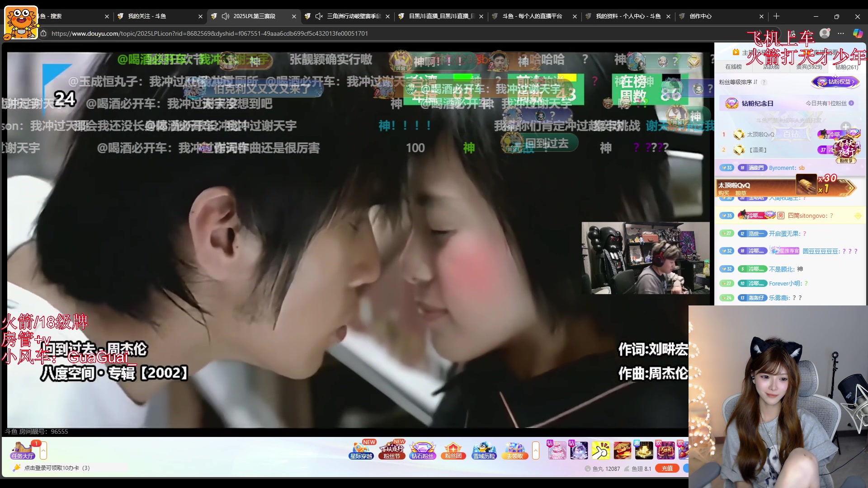Open the browser profile avatar icon
Screen dimensions: 868x488
tap(825, 33)
